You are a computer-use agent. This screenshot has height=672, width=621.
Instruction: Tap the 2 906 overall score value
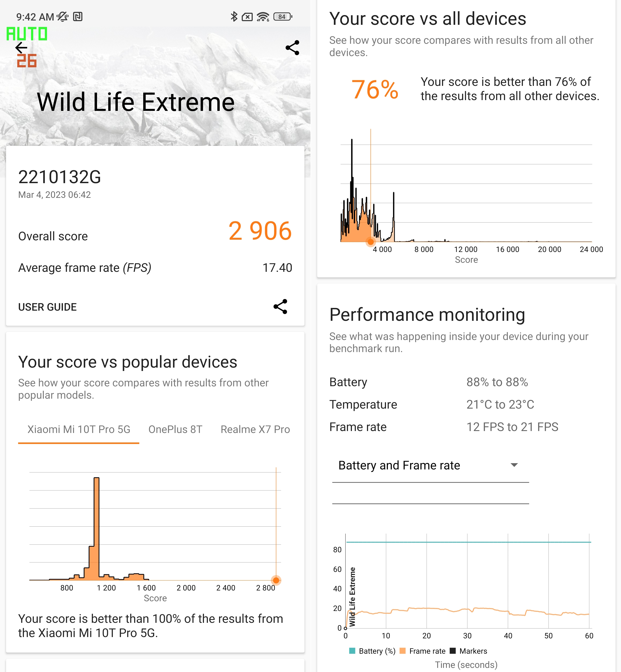click(x=260, y=231)
